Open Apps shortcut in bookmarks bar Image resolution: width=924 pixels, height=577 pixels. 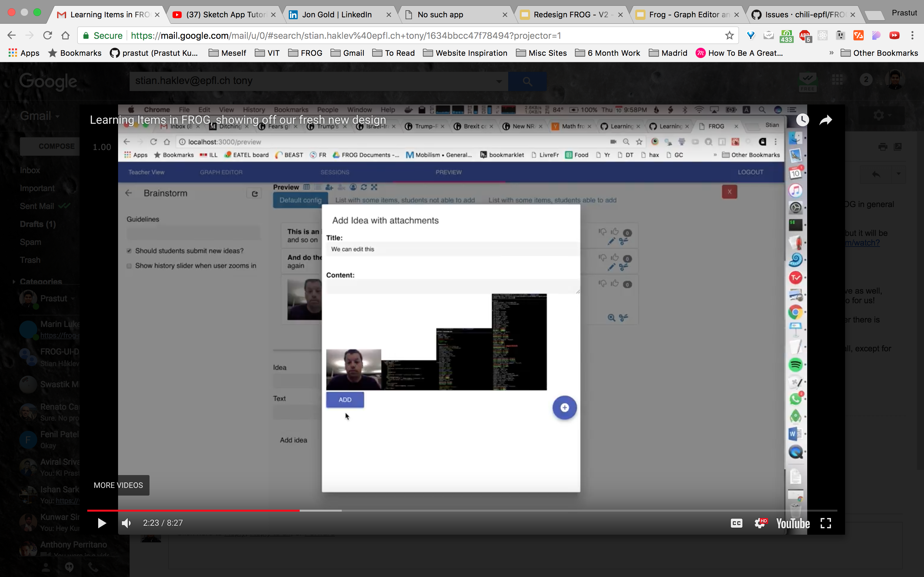tap(24, 53)
